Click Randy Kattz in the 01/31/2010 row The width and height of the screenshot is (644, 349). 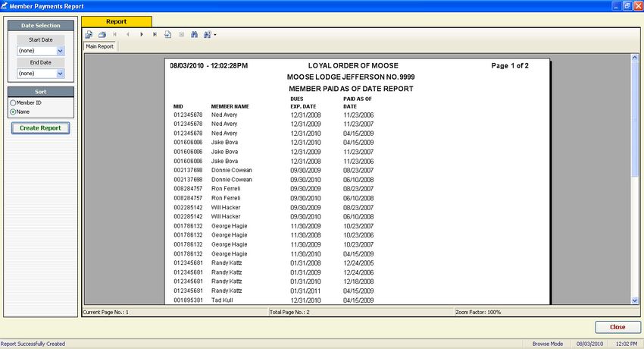coord(227,281)
